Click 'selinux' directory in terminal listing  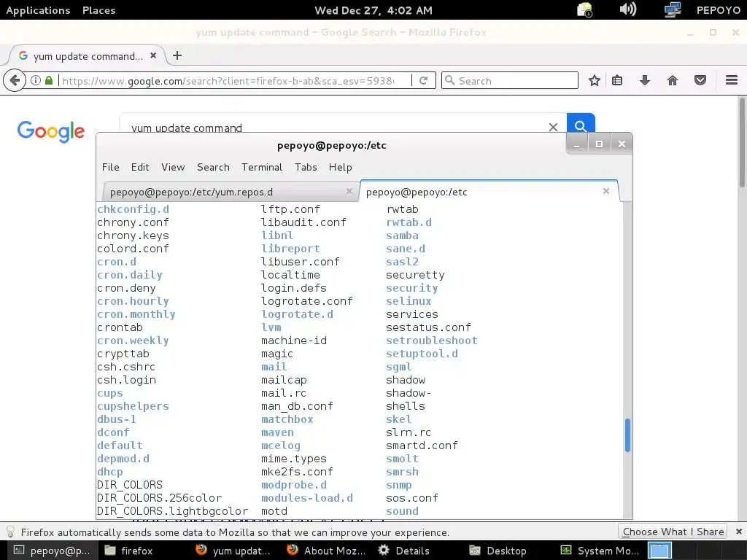pyautogui.click(x=409, y=301)
